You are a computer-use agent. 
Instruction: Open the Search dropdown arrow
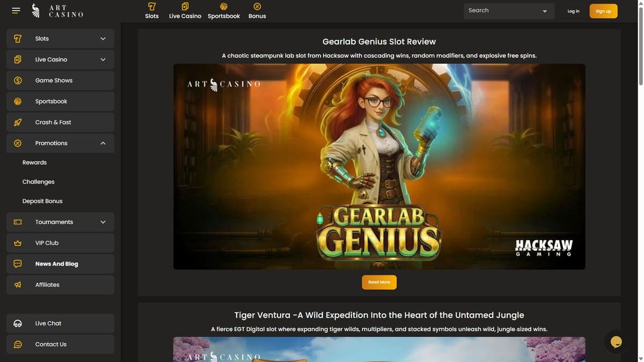(x=545, y=11)
